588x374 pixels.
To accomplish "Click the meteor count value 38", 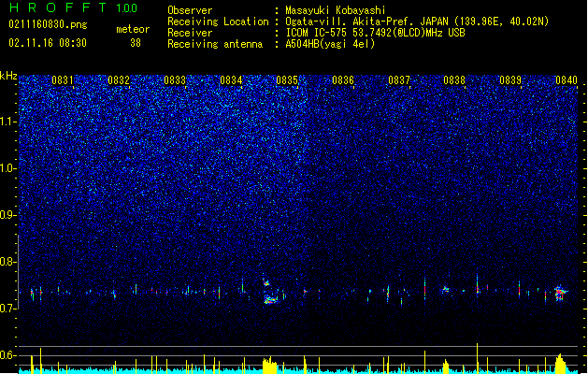I will (136, 43).
